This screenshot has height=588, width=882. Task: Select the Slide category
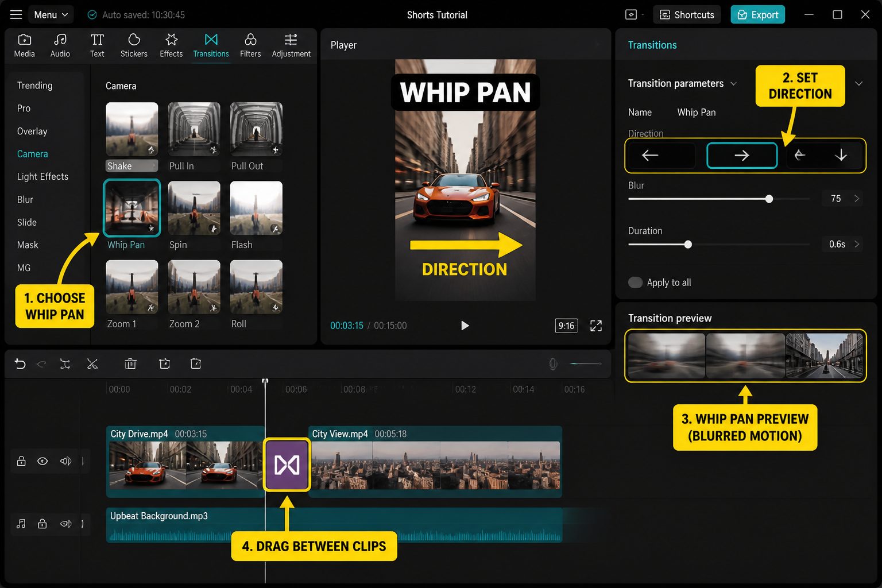click(27, 222)
